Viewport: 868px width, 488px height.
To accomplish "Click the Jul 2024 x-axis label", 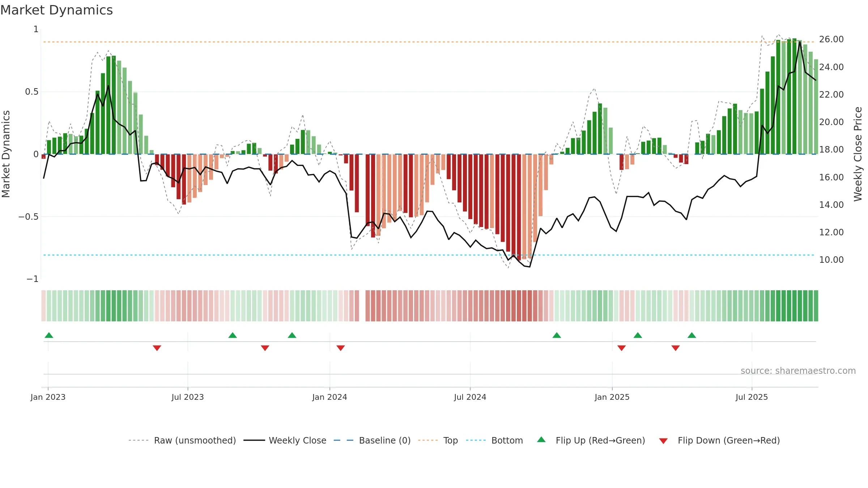I will [470, 397].
